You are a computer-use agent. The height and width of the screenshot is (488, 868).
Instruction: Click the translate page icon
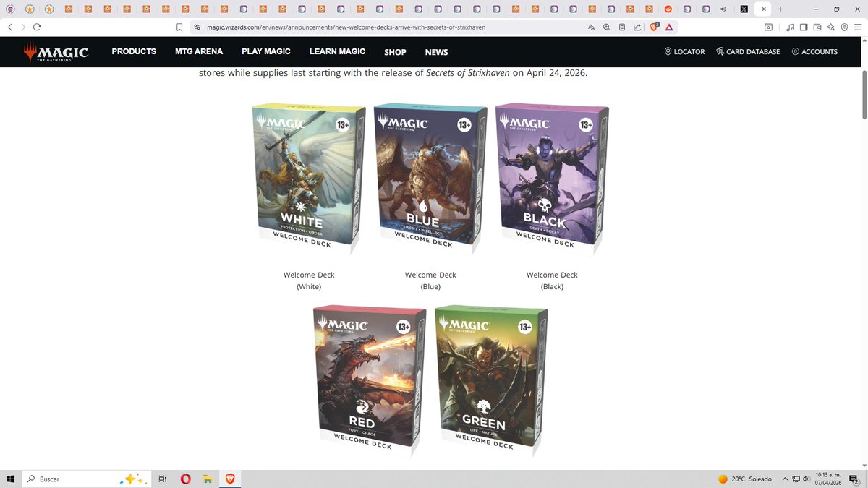[x=592, y=27]
